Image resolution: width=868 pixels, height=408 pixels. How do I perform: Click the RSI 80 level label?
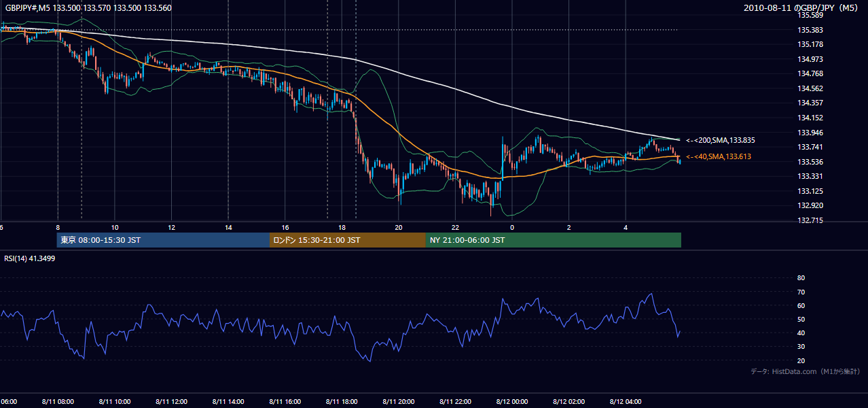(x=801, y=278)
